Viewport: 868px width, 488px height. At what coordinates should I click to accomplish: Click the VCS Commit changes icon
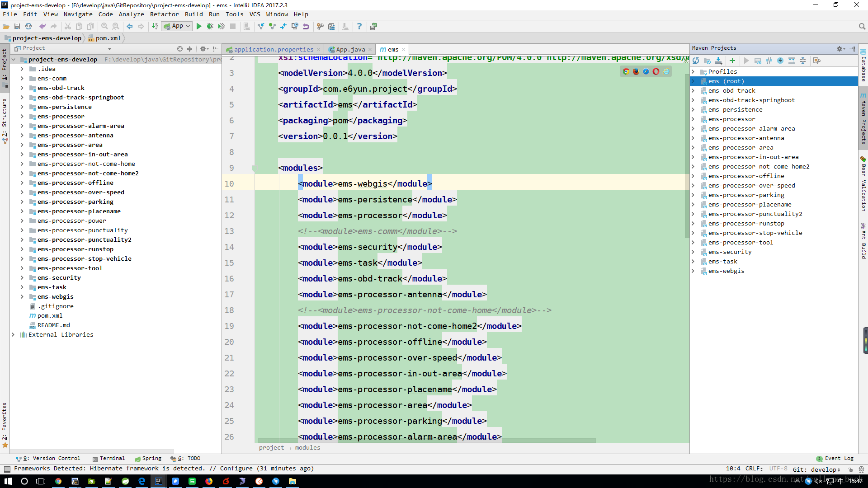point(272,26)
